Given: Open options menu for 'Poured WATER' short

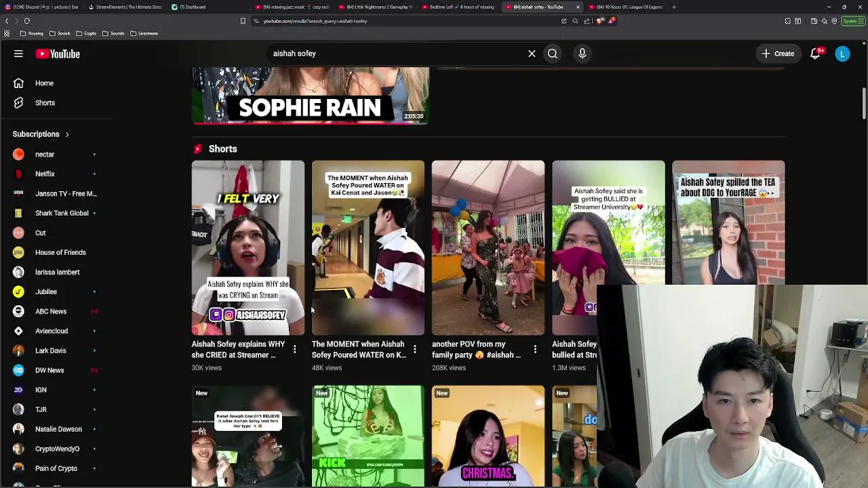Looking at the screenshot, I should tap(415, 350).
